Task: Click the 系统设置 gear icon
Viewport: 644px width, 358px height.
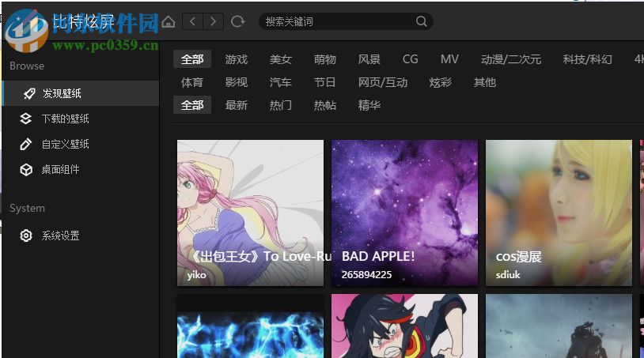Action: [x=26, y=236]
